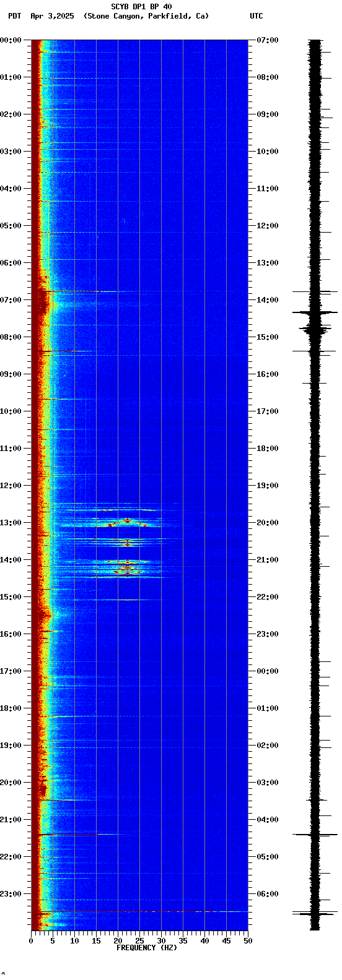Screen dimensions: 342x980
Task: Click the 00:00 PDT time label
Action: click(x=11, y=40)
